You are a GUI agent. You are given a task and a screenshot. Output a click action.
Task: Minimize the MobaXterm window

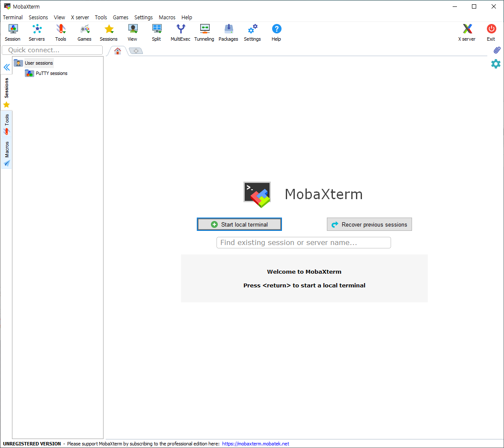pyautogui.click(x=455, y=6)
